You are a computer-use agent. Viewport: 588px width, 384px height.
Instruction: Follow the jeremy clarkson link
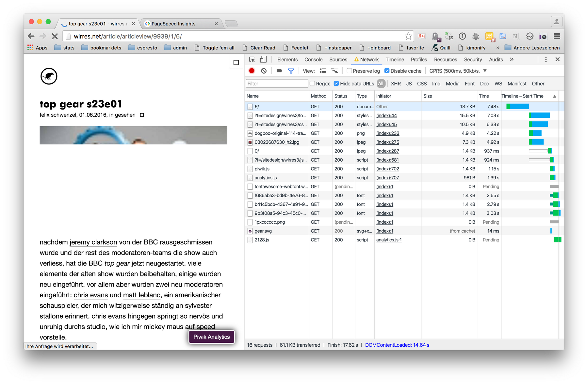point(93,242)
